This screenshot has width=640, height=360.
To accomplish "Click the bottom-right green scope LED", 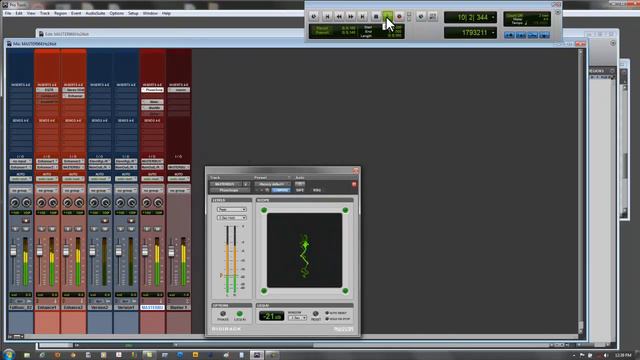I will (x=345, y=291).
